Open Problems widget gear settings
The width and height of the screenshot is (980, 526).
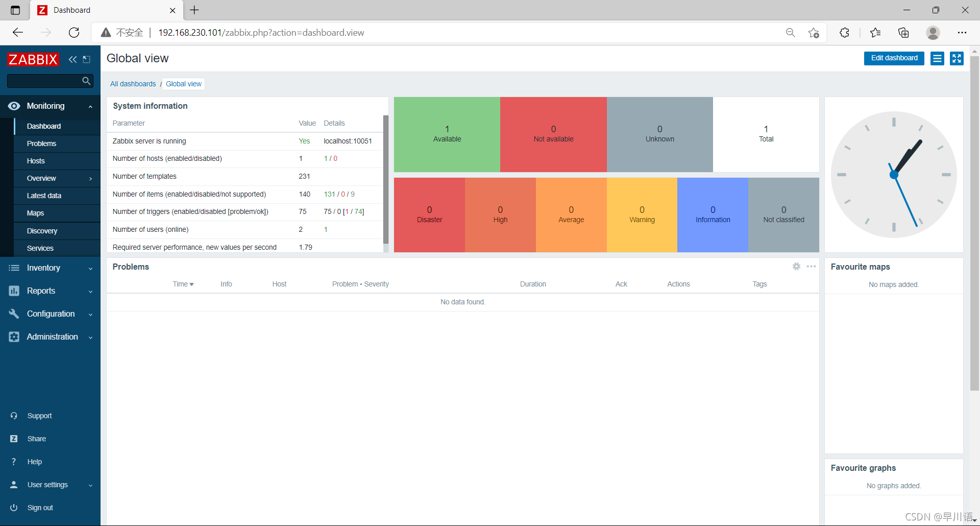point(796,267)
